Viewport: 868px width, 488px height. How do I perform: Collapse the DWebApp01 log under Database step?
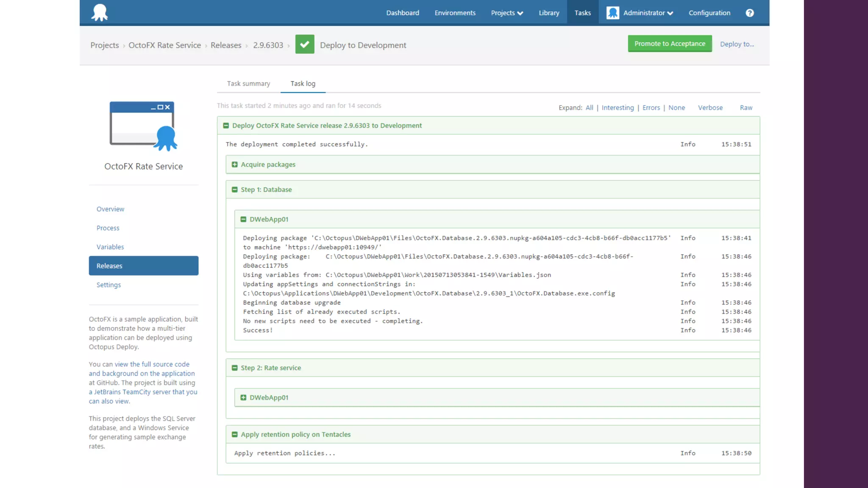(x=243, y=219)
